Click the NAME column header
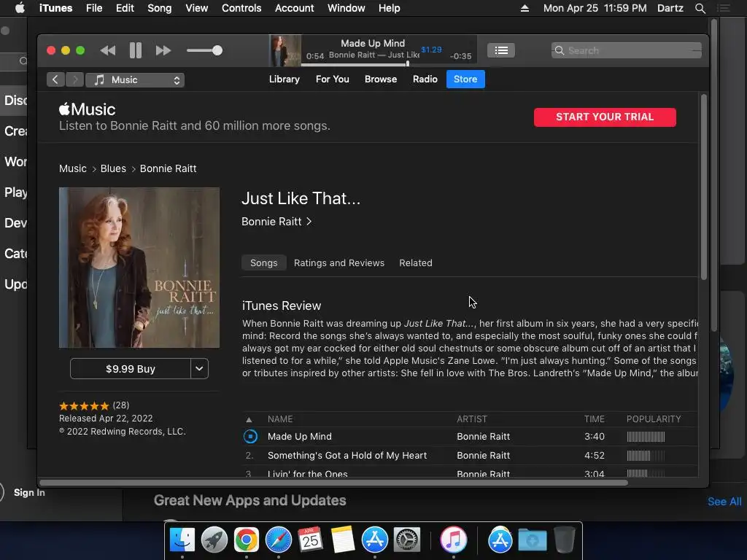This screenshot has height=560, width=747. (x=280, y=419)
